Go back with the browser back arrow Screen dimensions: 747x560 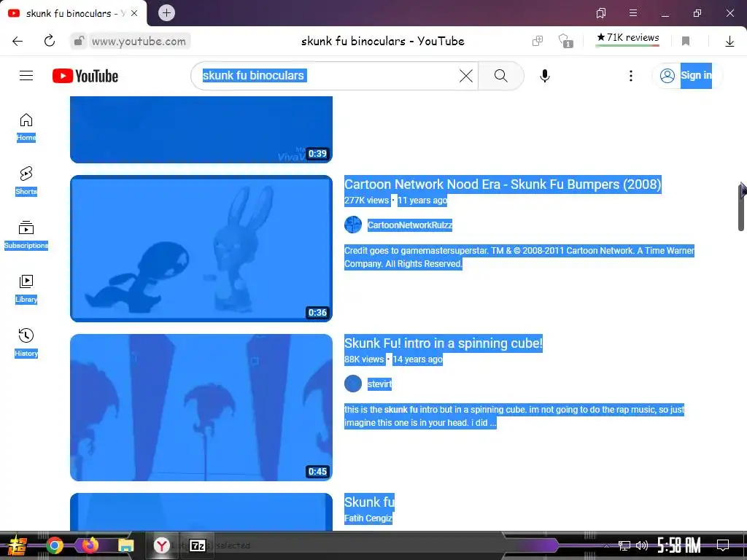[18, 41]
